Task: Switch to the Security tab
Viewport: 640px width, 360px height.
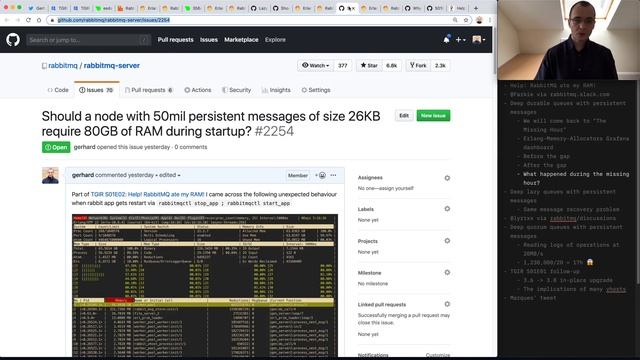Action: [236, 90]
